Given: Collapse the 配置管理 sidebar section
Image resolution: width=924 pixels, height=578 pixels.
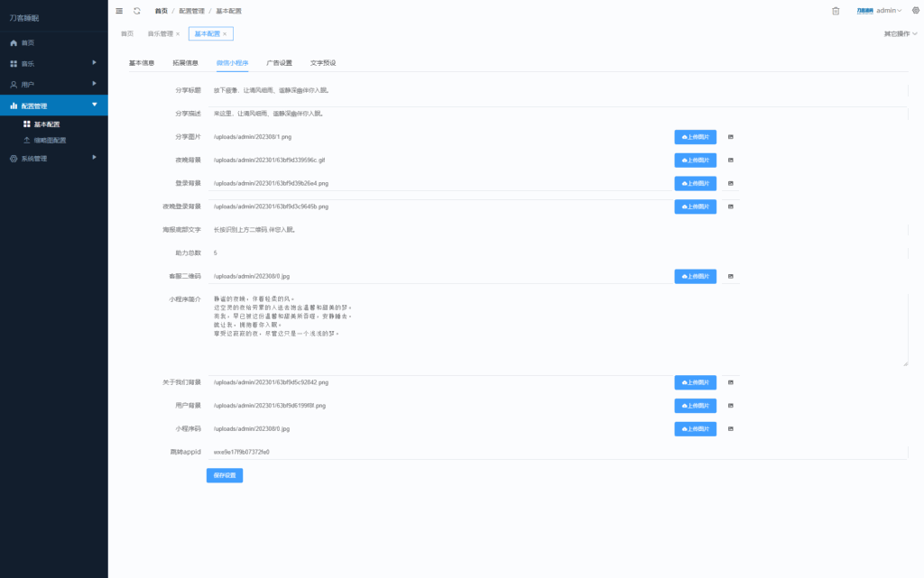Looking at the screenshot, I should [x=54, y=106].
